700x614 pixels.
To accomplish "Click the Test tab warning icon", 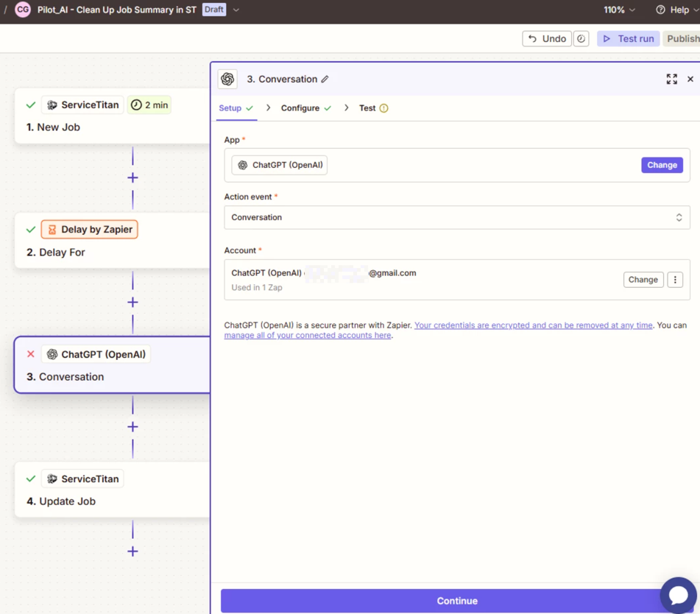I will tap(383, 108).
